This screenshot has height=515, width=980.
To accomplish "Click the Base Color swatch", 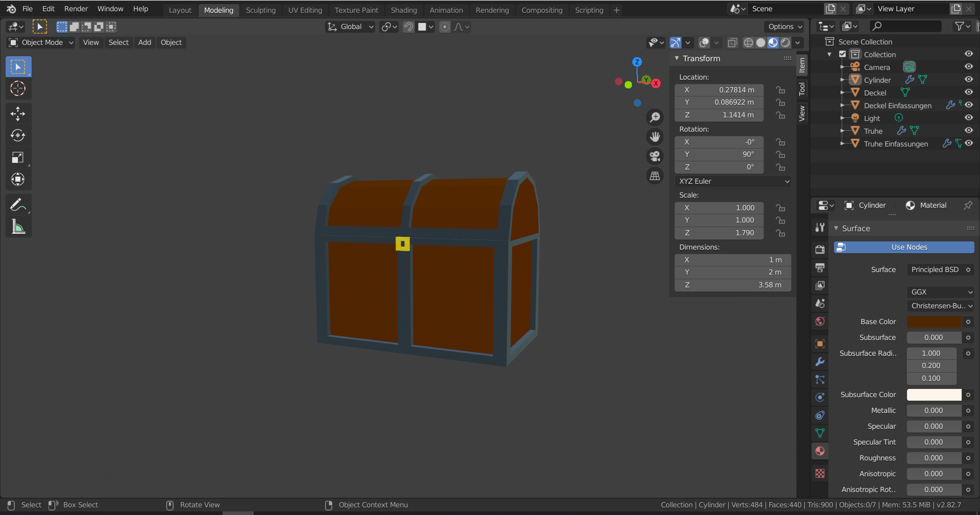I will coord(934,322).
